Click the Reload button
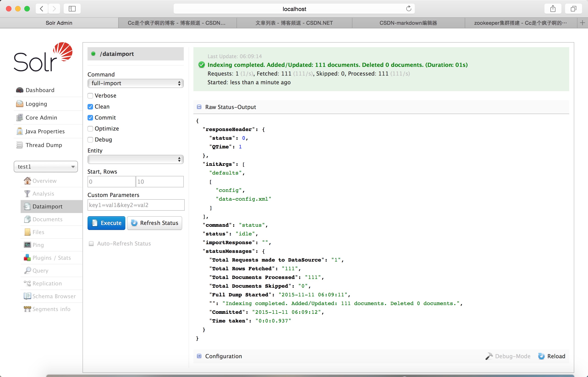 [552, 356]
